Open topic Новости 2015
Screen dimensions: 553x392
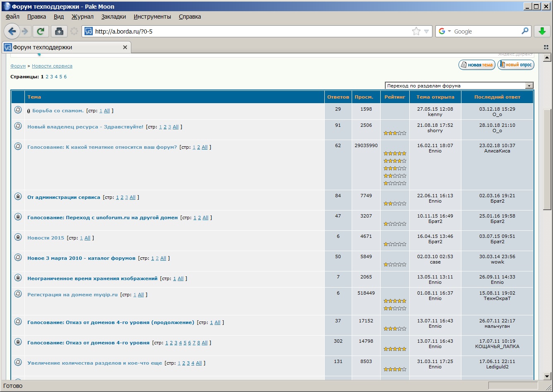click(x=46, y=238)
